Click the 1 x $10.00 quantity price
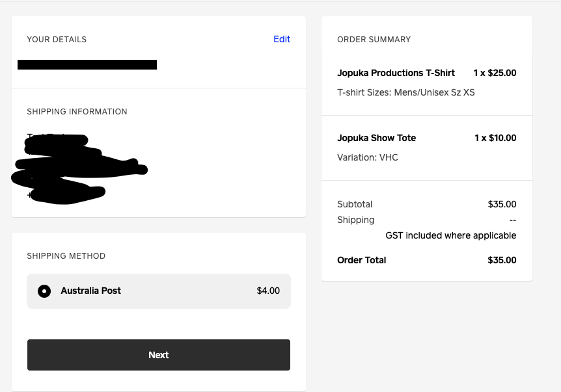Screen dimensions: 561x392 [495, 138]
